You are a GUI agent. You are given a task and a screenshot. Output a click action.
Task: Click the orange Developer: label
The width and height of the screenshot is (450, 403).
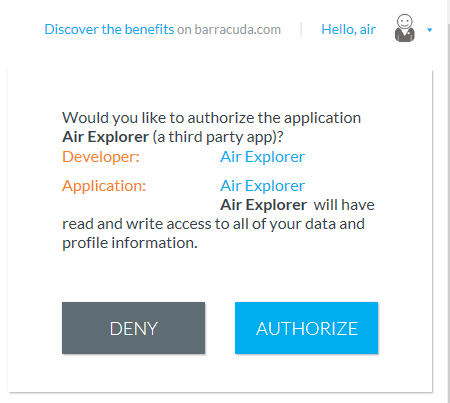[x=101, y=157]
